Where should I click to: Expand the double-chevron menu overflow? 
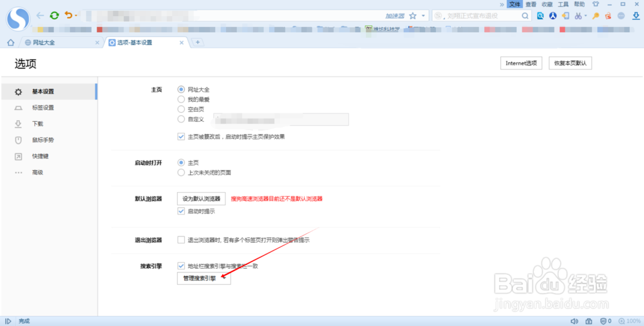coord(502,4)
